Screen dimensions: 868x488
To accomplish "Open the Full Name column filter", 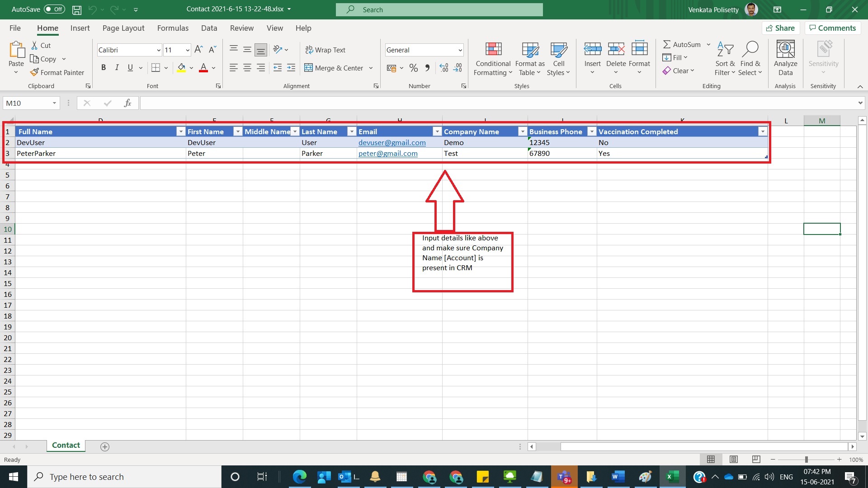I will [x=180, y=131].
